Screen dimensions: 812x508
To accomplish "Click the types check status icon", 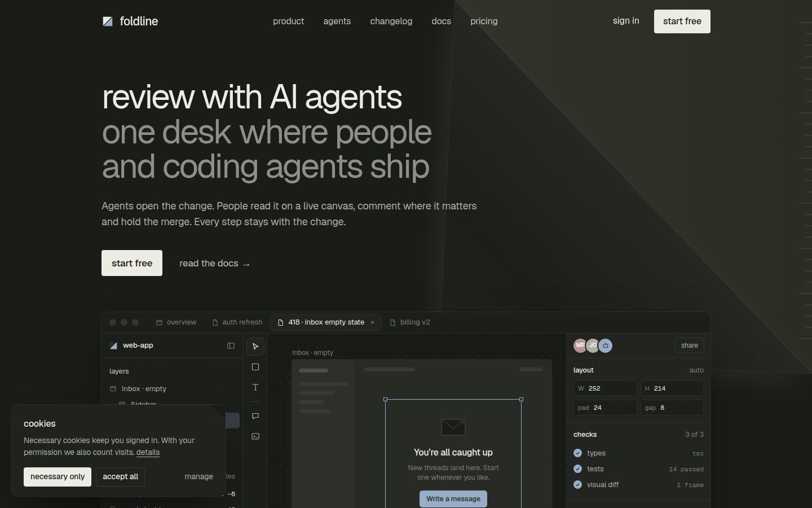I will coord(577,453).
